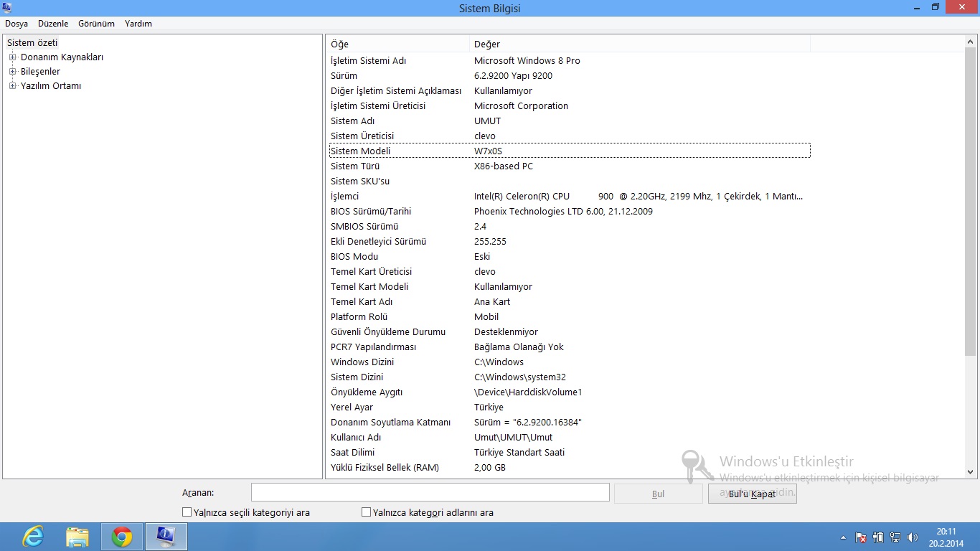
Task: Open Internet Explorer from the taskbar
Action: pyautogui.click(x=33, y=537)
